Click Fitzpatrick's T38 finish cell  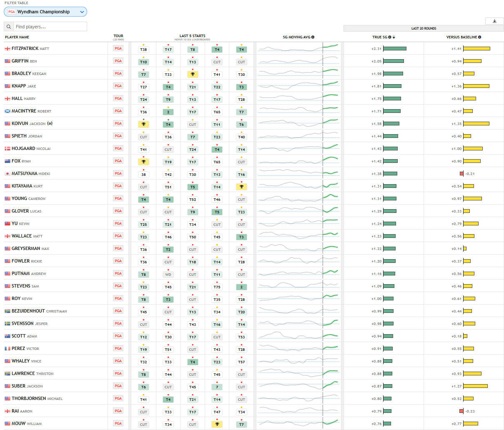click(143, 49)
